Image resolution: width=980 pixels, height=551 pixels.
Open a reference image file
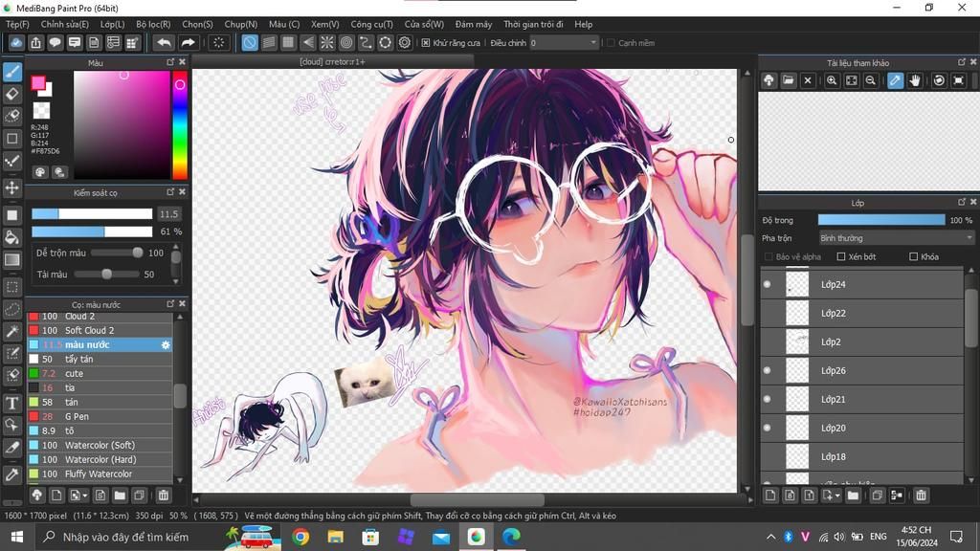point(789,80)
